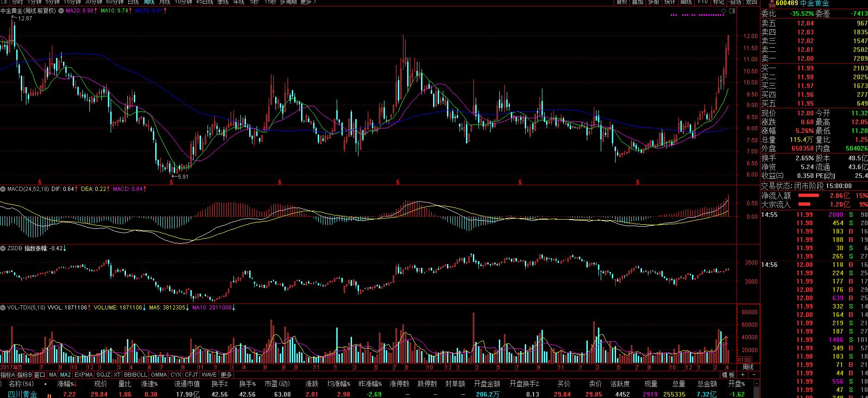Click the plus button at chart bottom right
The image size is (868, 398).
(742, 374)
